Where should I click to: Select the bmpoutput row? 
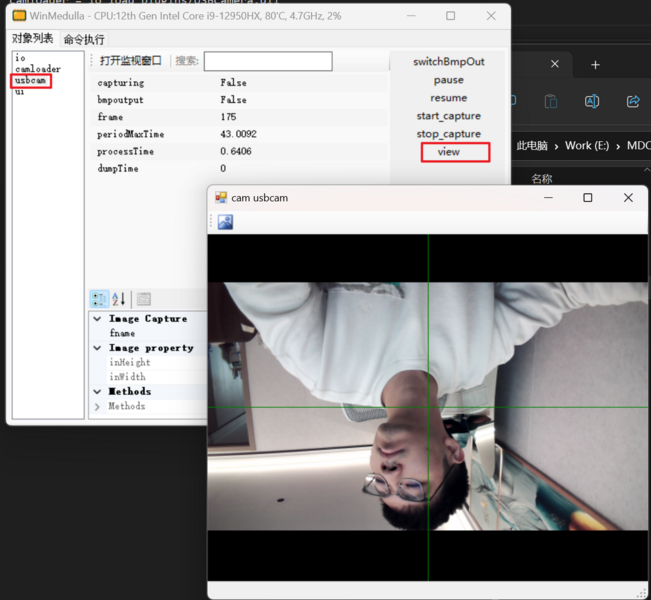[x=239, y=100]
